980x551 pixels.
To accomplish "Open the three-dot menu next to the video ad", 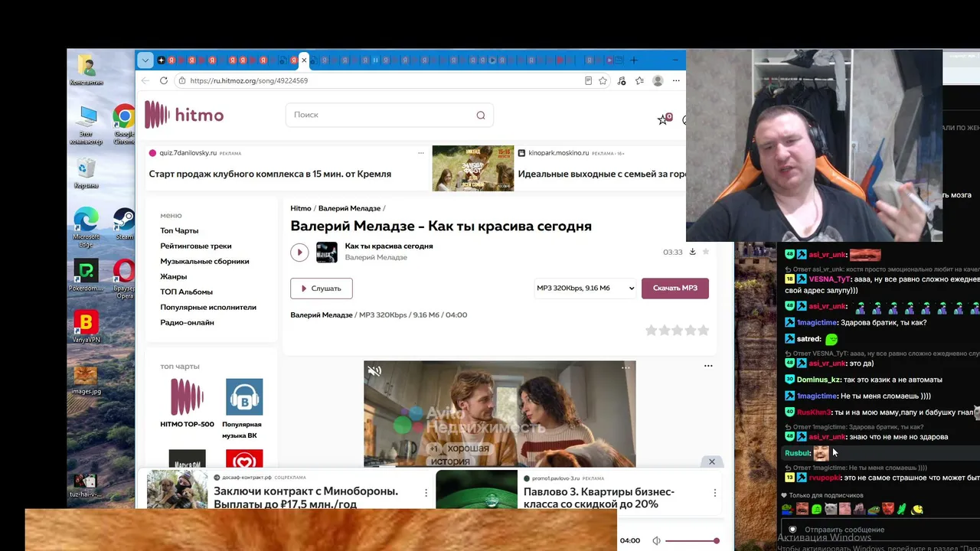I will (x=708, y=366).
